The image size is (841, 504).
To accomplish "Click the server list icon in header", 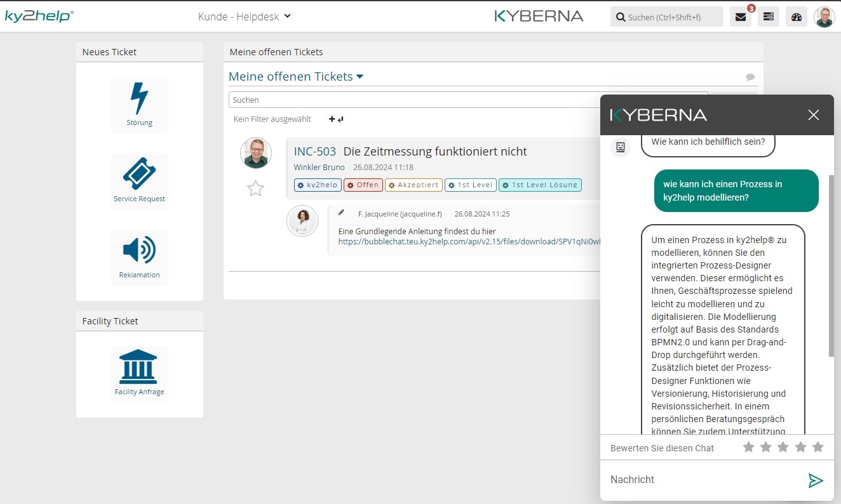I will (769, 17).
